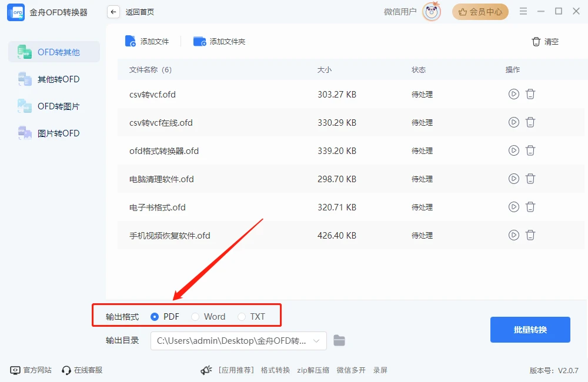Open the 格式转换 recommended app link

(275, 370)
